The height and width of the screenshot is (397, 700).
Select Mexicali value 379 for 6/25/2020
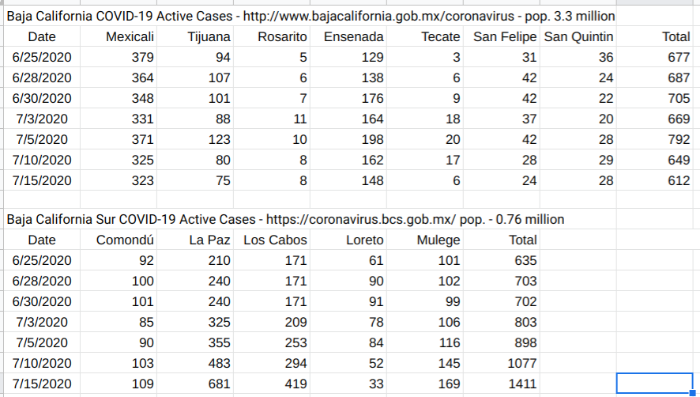click(x=119, y=57)
